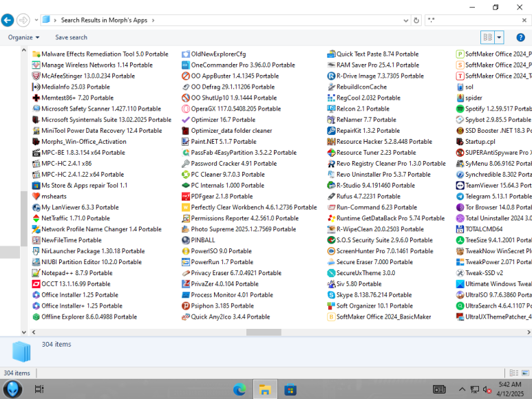Select Microsoft Sysinternals Suite 13.02.2025 Portable

[102, 120]
